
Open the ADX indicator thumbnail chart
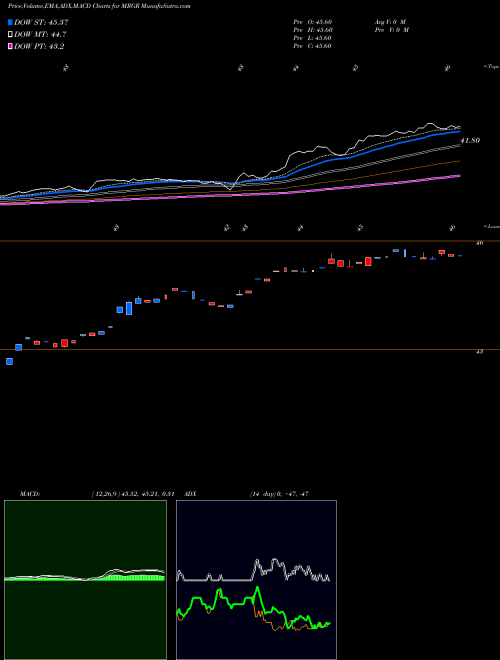click(x=256, y=580)
